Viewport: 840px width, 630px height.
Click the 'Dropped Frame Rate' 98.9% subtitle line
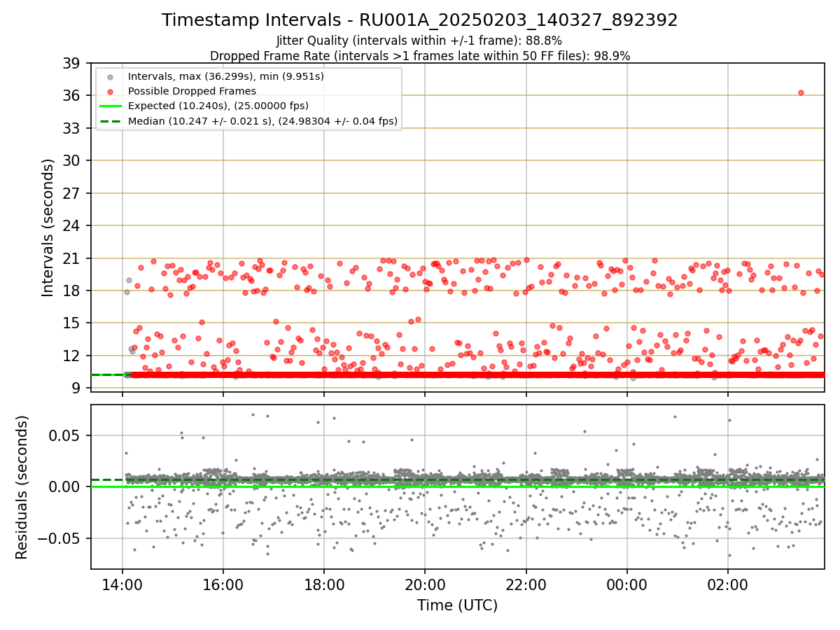tap(420, 56)
